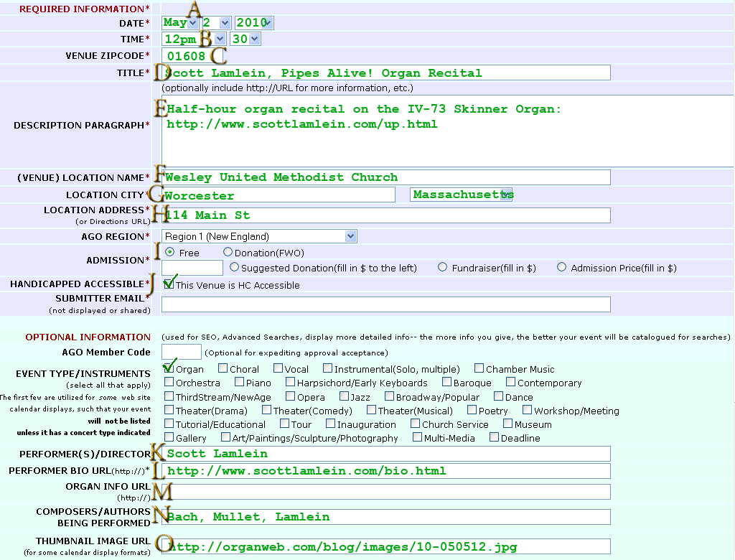This screenshot has height=560, width=735.
Task: Uncheck the Organ event type checkbox
Action: click(x=169, y=368)
